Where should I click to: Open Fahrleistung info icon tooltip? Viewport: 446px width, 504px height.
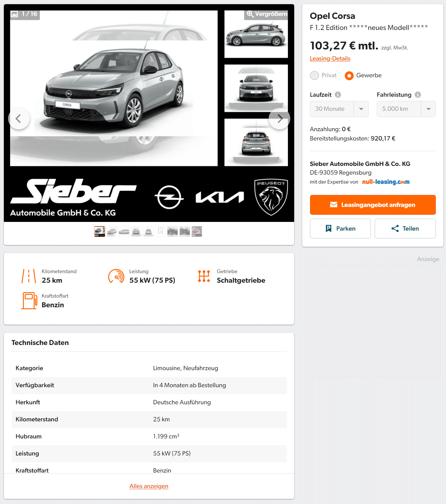[418, 95]
